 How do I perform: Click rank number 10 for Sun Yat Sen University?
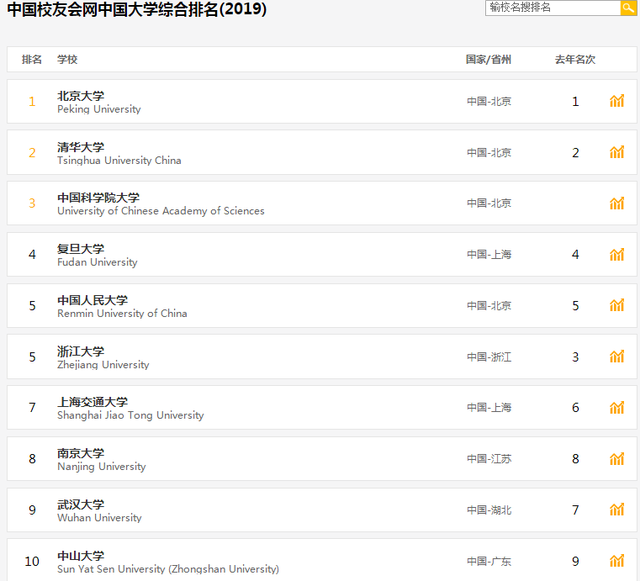tap(32, 561)
